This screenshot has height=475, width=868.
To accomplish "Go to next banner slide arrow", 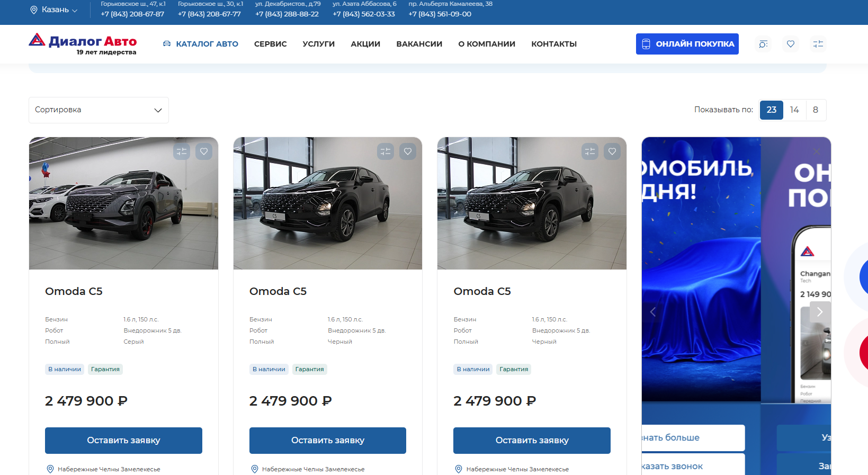I will coord(820,312).
